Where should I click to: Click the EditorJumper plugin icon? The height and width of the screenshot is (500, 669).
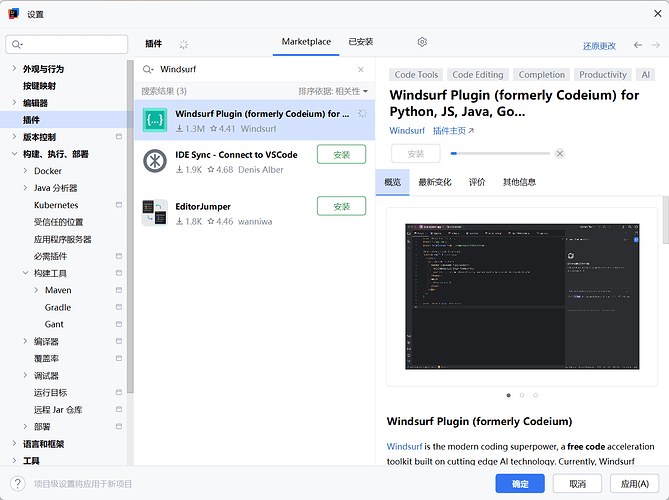click(154, 212)
